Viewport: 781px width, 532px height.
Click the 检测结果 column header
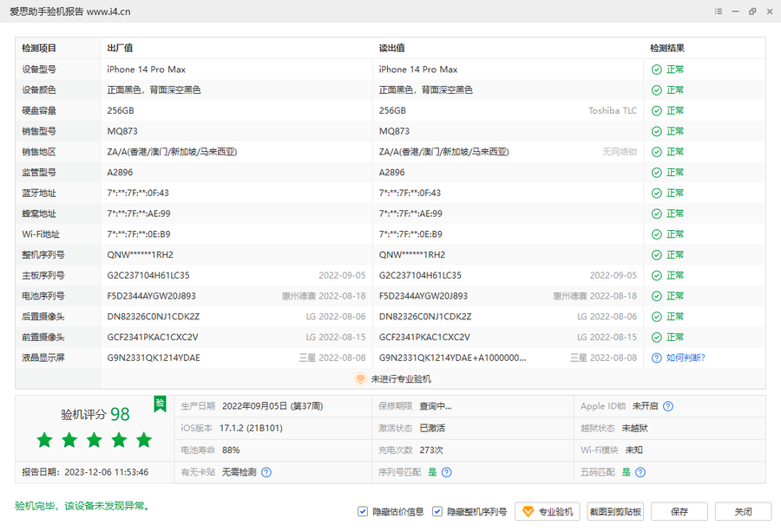pos(667,49)
